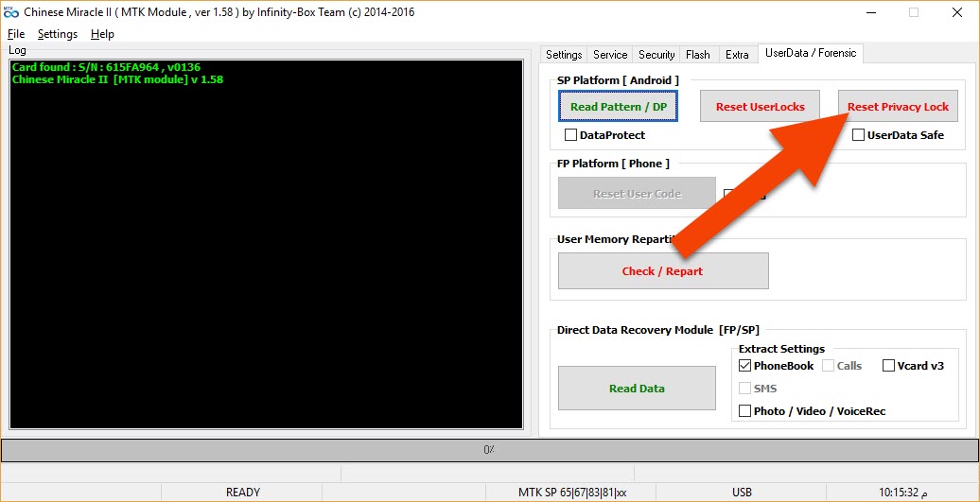
Task: Select the UserData / Forensic tab
Action: 811,53
